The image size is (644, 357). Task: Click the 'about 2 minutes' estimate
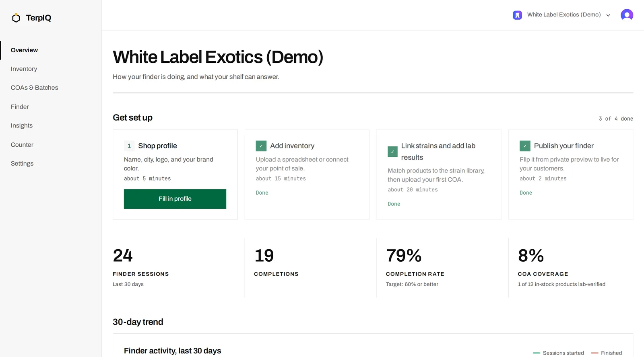[x=543, y=178]
